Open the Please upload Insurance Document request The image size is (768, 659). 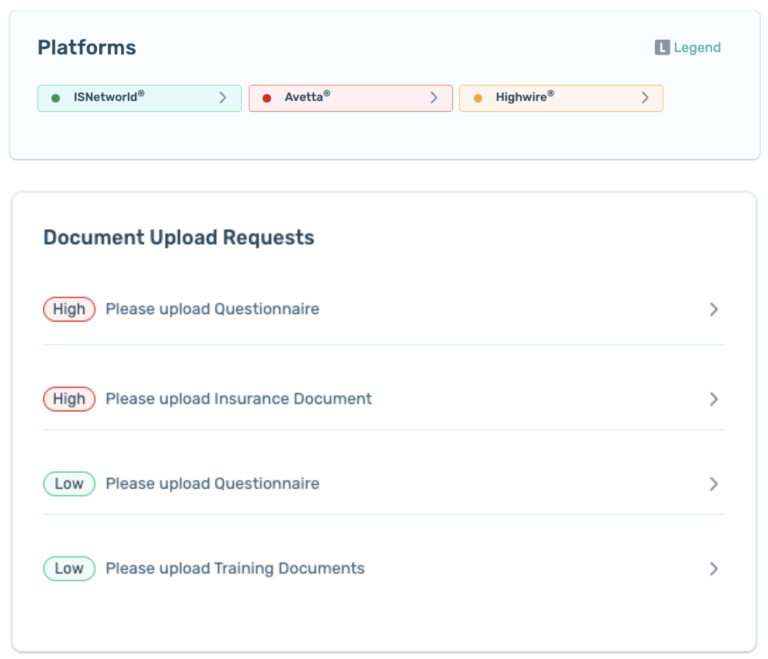238,399
